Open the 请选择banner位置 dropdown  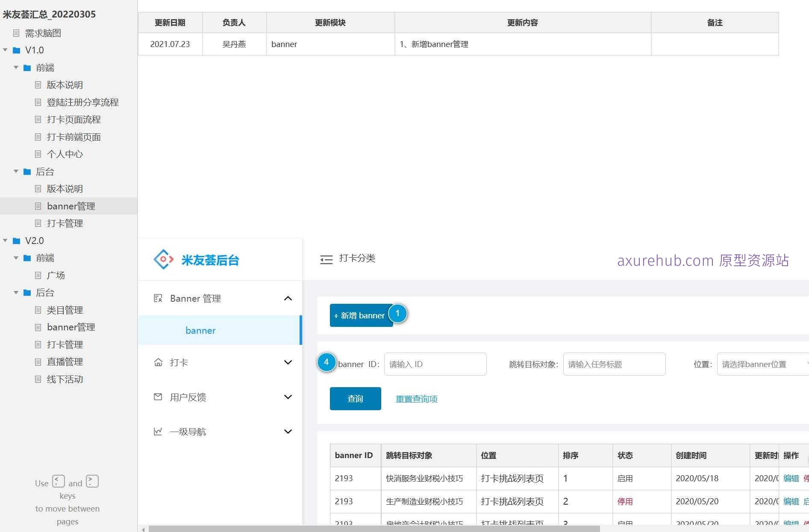tap(762, 364)
